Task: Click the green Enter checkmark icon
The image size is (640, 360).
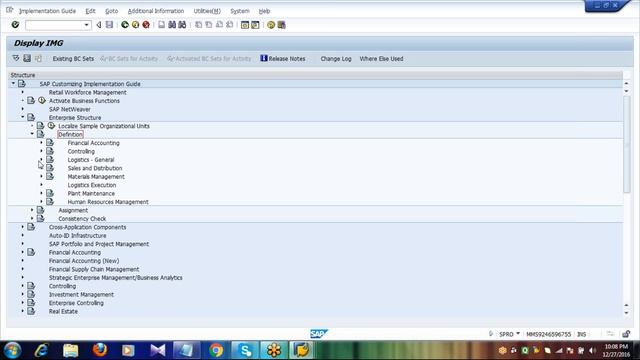Action: (x=15, y=25)
